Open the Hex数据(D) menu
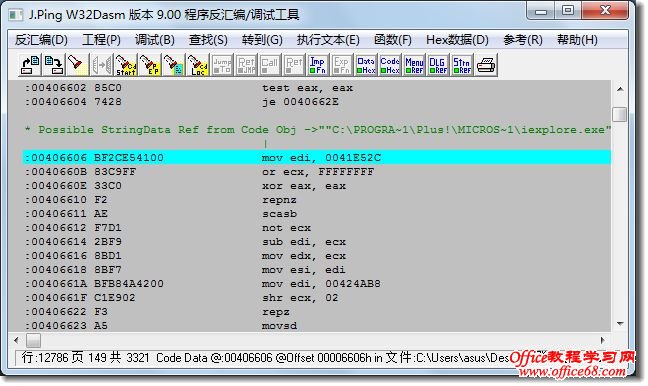648x386 pixels. point(457,40)
